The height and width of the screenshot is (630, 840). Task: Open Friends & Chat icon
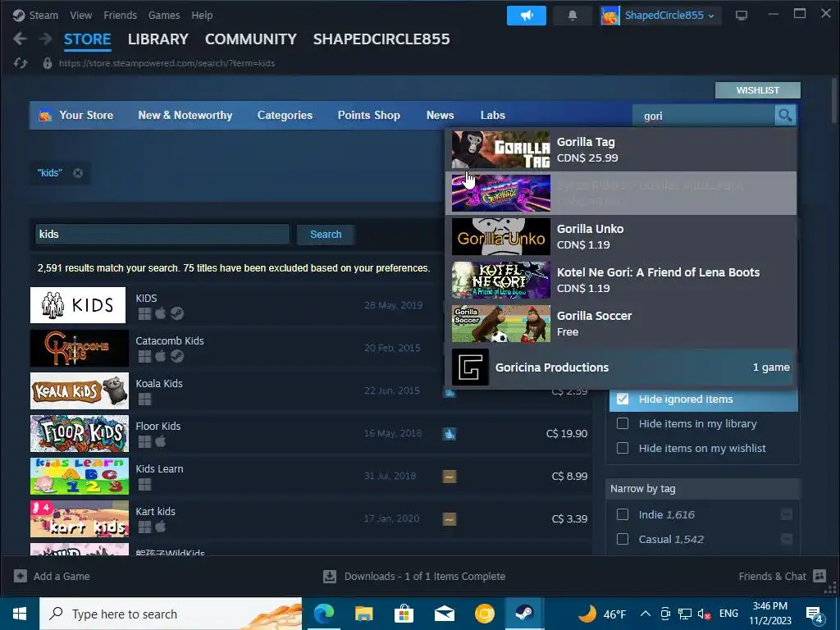[x=819, y=576]
